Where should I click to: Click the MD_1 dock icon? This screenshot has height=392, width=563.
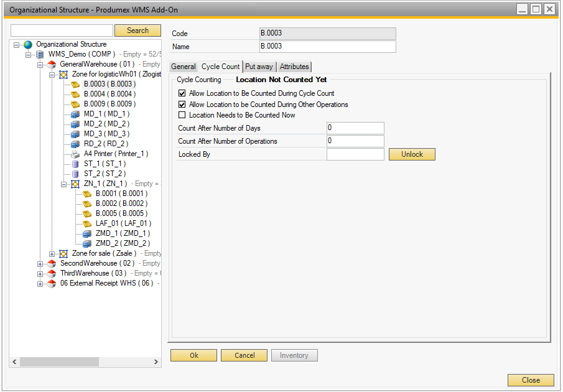(75, 114)
